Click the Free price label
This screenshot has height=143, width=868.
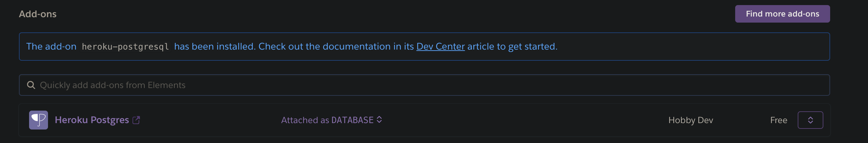pyautogui.click(x=778, y=120)
